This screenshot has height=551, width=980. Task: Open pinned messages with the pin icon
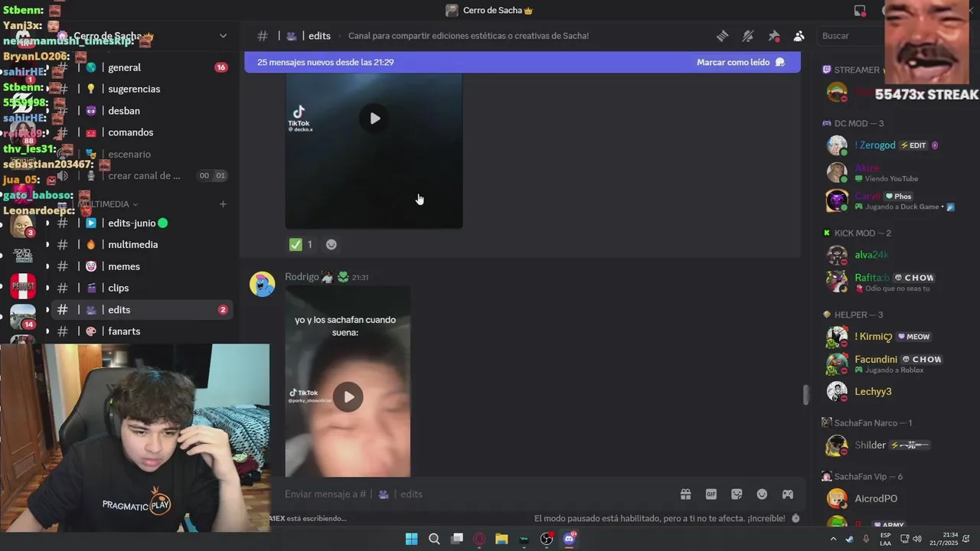click(774, 36)
